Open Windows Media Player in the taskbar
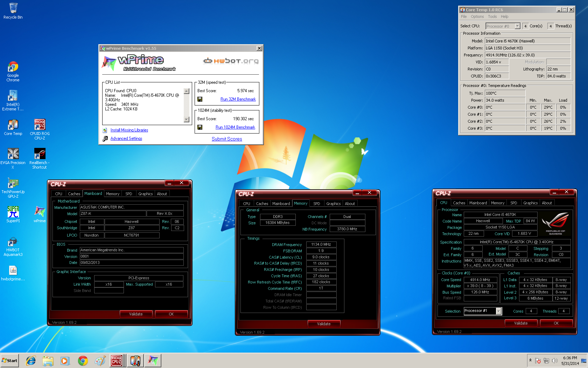Viewport: 588px width, 368px height. [x=65, y=360]
